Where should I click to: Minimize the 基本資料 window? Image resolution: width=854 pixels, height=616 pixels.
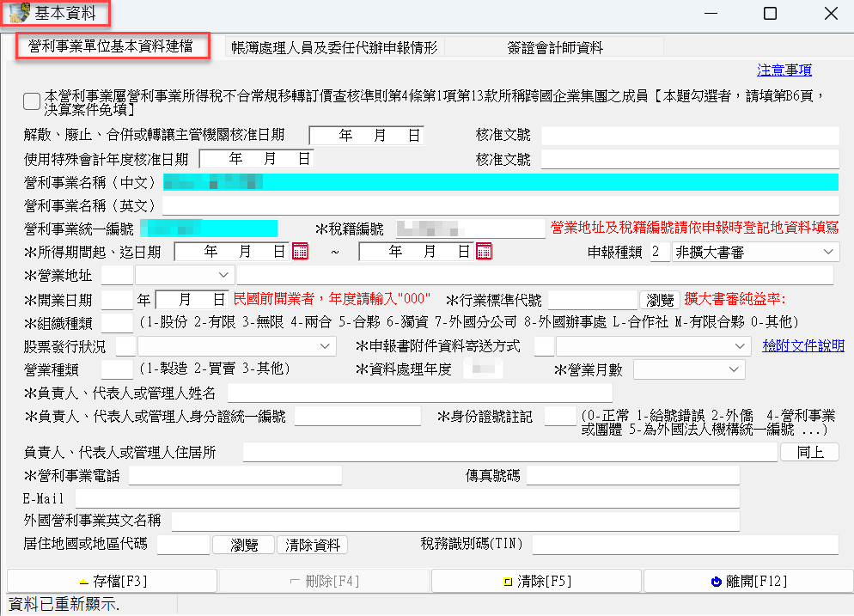pos(711,13)
